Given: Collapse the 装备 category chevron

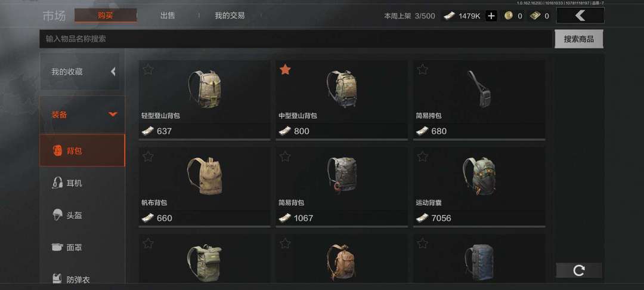Looking at the screenshot, I should coord(113,115).
